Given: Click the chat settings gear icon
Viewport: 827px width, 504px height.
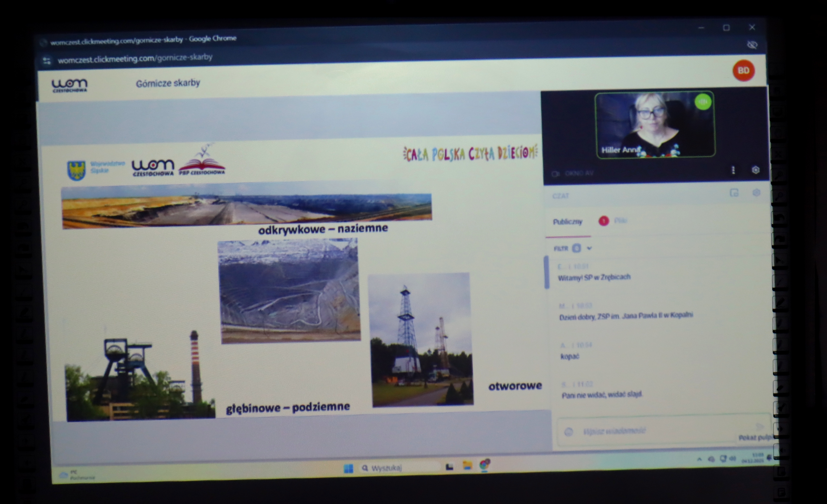Looking at the screenshot, I should click(756, 193).
